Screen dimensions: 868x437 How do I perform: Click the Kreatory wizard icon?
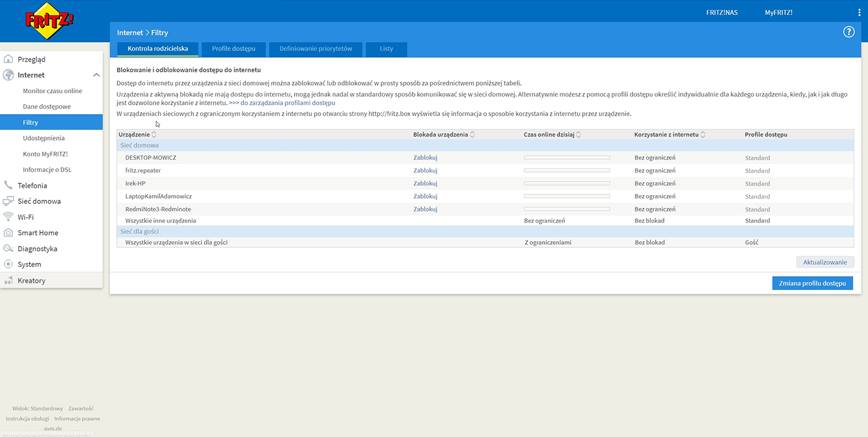click(x=8, y=280)
